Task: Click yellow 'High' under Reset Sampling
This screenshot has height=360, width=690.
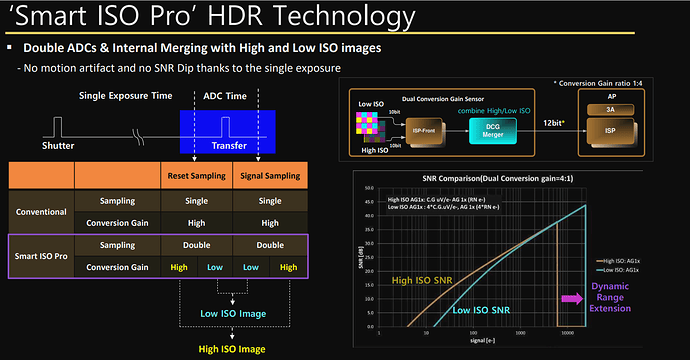Action: coord(179,267)
